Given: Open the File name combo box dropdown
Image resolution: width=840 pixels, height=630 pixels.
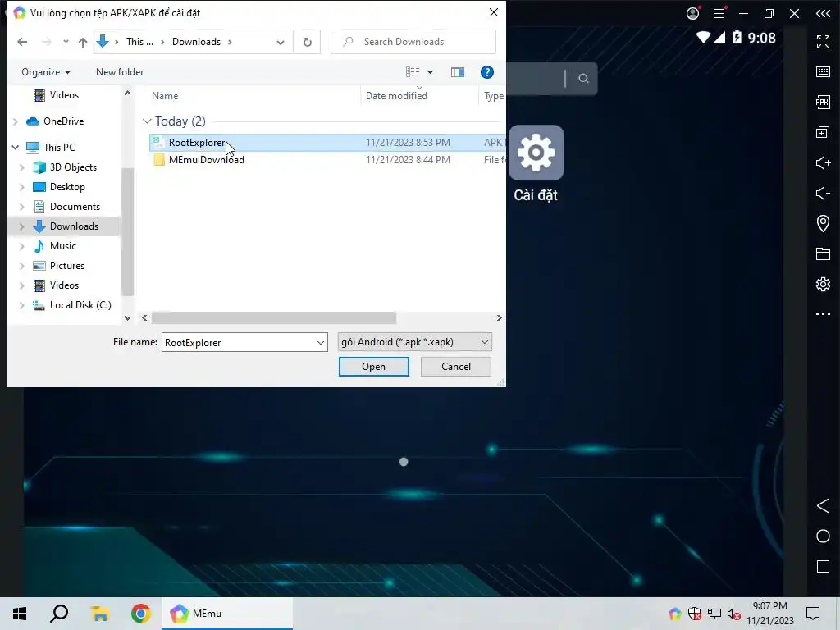Looking at the screenshot, I should point(321,342).
